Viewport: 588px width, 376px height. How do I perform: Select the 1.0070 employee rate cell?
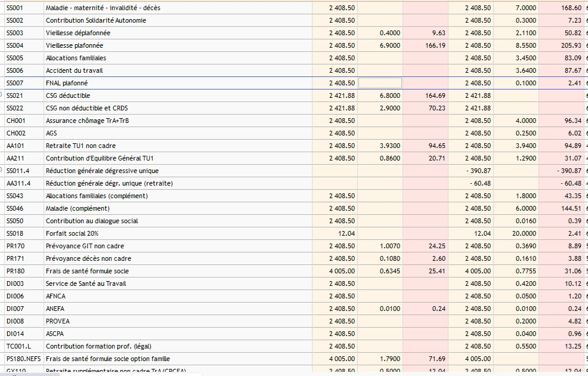tap(380, 246)
